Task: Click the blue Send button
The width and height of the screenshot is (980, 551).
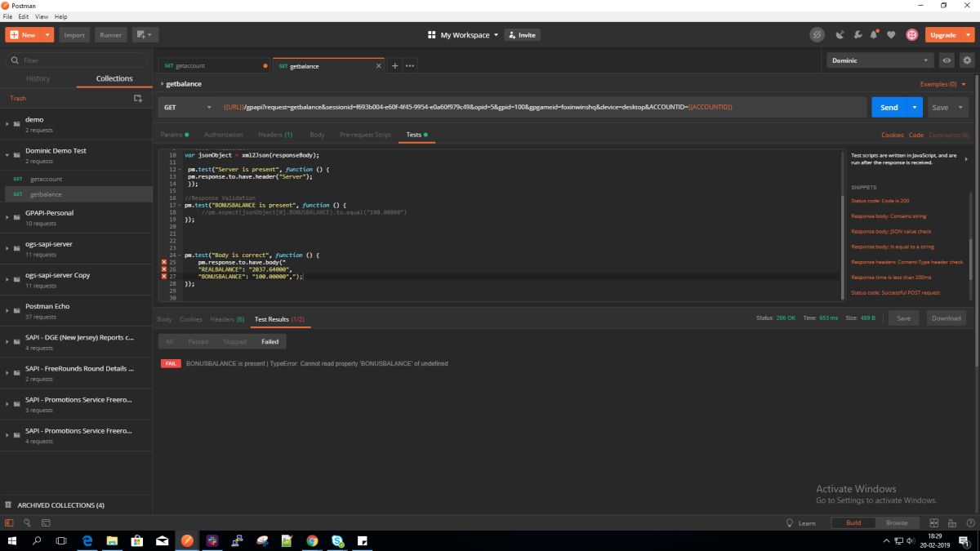Action: click(x=889, y=107)
